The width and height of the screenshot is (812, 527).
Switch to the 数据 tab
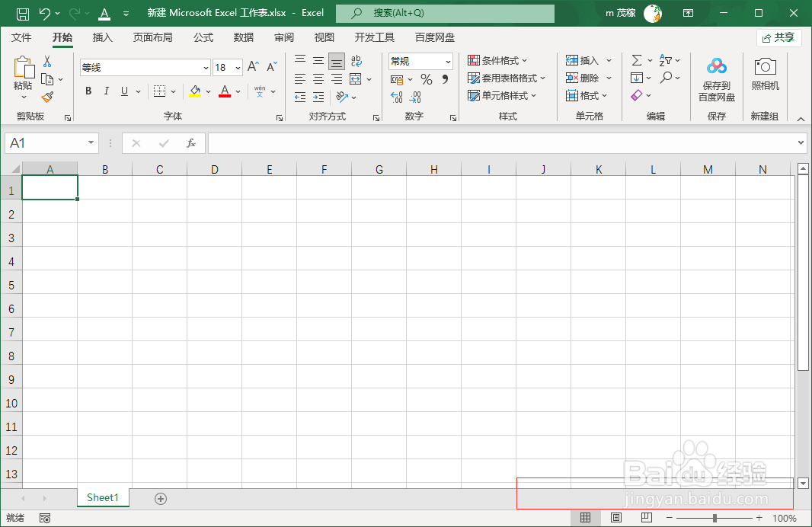(244, 38)
